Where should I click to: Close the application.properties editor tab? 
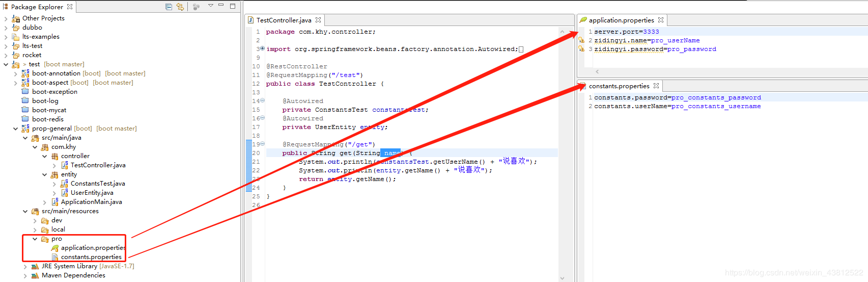pyautogui.click(x=661, y=20)
